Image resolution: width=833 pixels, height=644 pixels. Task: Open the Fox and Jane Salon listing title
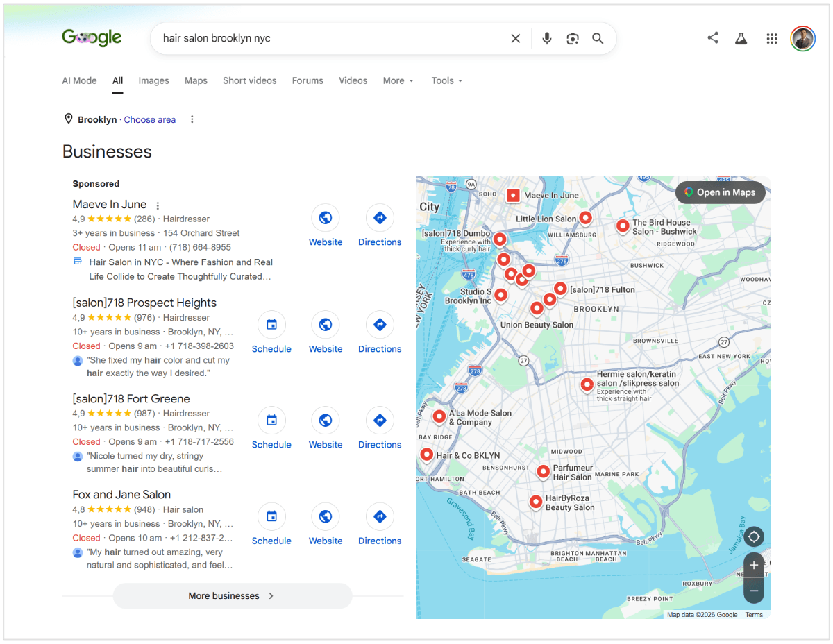pos(121,494)
